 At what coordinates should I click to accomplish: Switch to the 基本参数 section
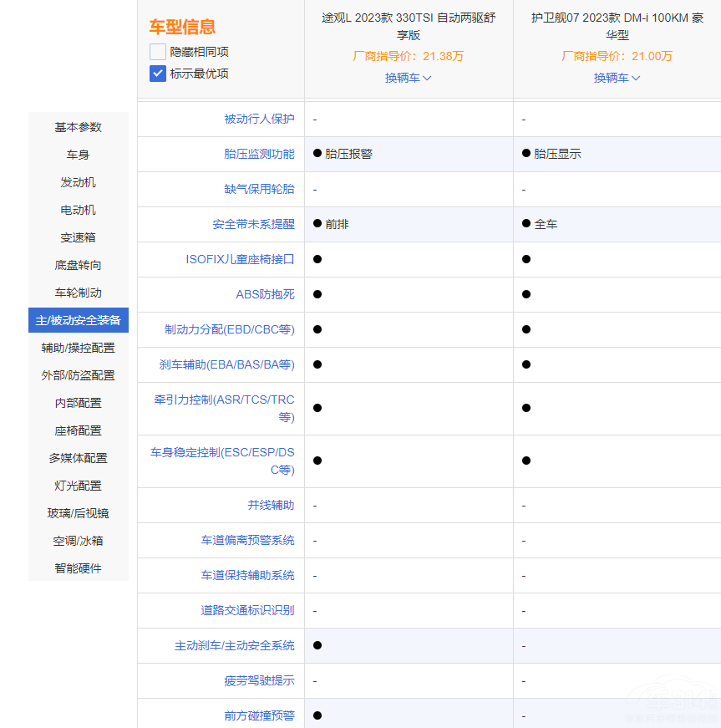tap(78, 127)
